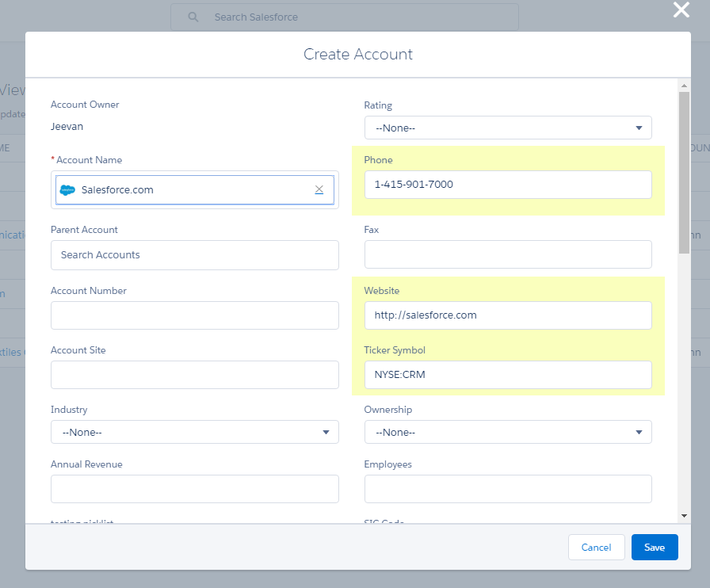Click the Account Owner label
Image resolution: width=710 pixels, height=588 pixels.
pos(85,104)
